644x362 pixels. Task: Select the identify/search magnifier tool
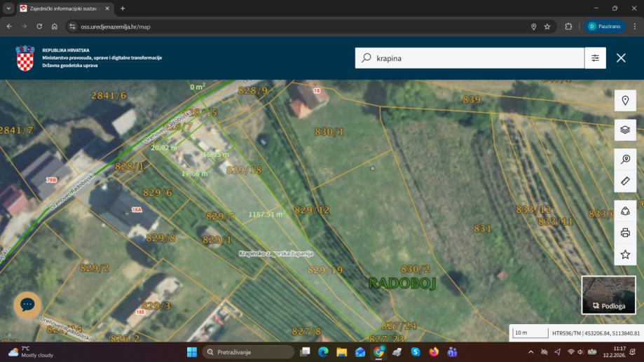click(625, 160)
